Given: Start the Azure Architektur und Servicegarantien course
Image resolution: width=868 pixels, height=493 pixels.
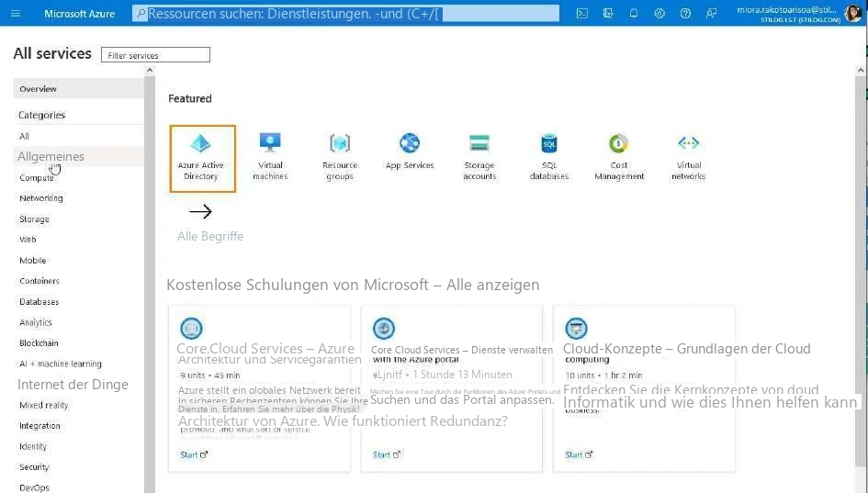Looking at the screenshot, I should coord(193,454).
